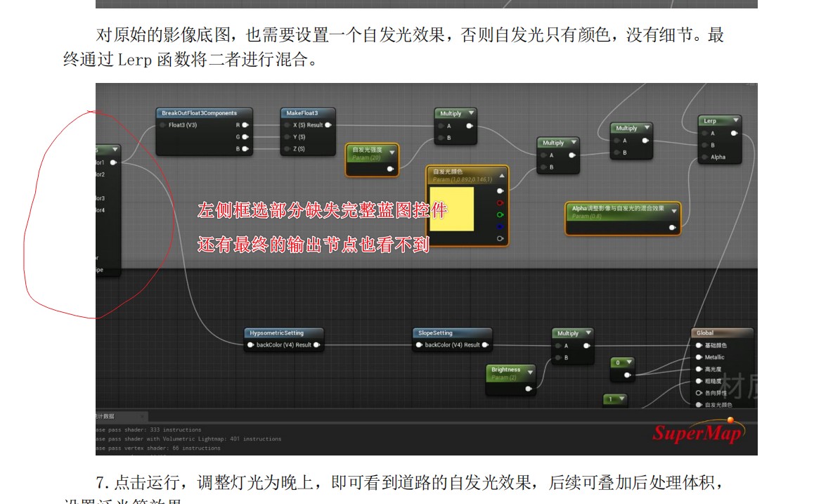The width and height of the screenshot is (840, 504).
Task: Click the R output pin on BreakOutFloat3Components
Action: [x=245, y=125]
